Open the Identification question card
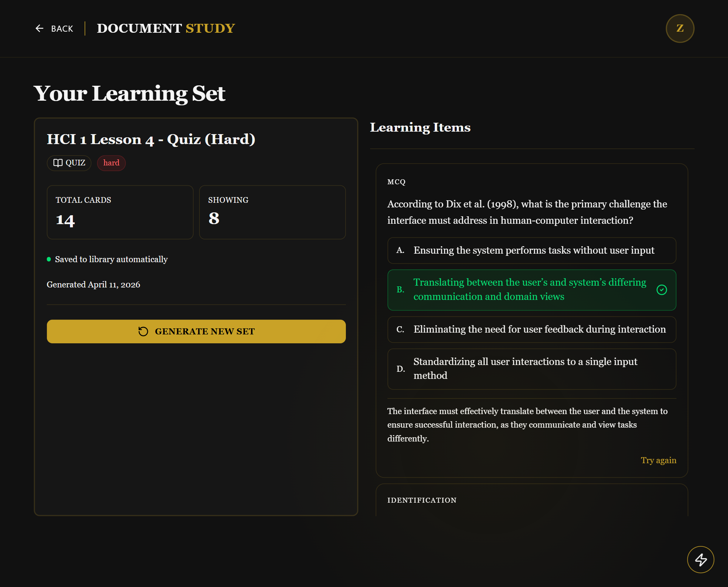728x587 pixels. [531, 500]
